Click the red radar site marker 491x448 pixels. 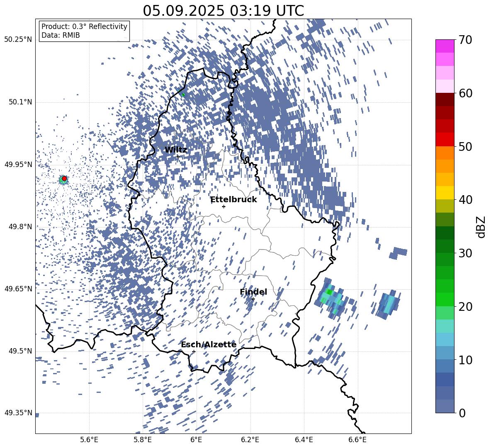click(x=64, y=178)
